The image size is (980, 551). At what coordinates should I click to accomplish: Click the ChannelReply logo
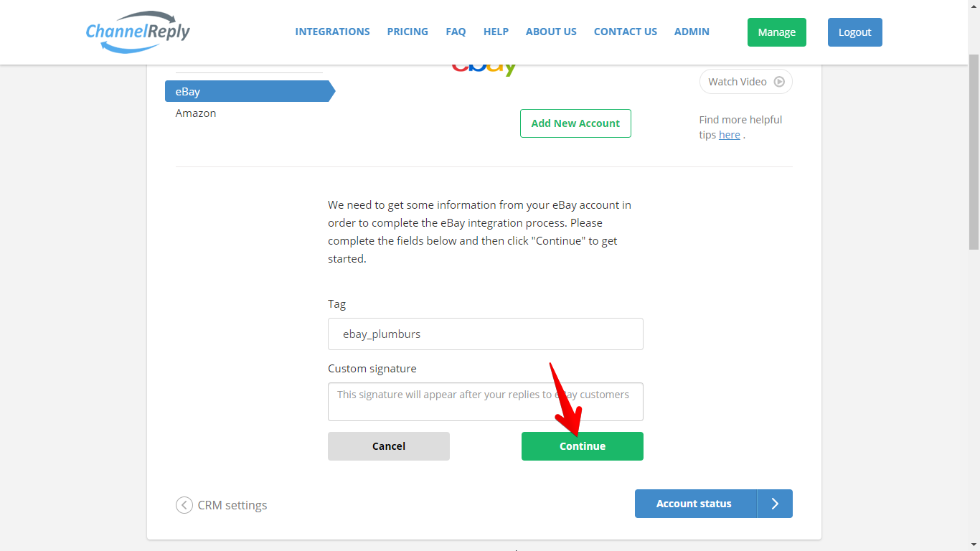(138, 32)
